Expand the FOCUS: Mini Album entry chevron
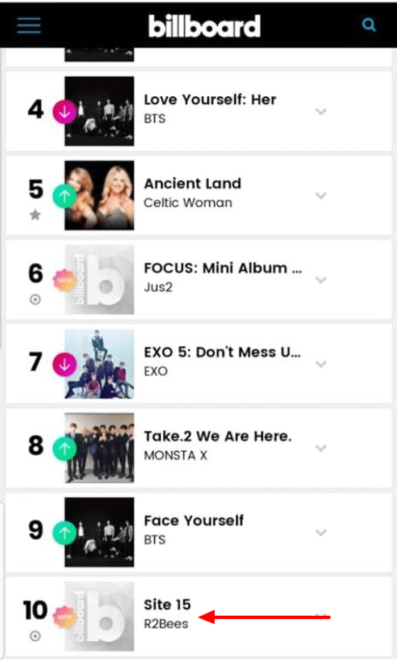This screenshot has height=660, width=397. point(321,280)
